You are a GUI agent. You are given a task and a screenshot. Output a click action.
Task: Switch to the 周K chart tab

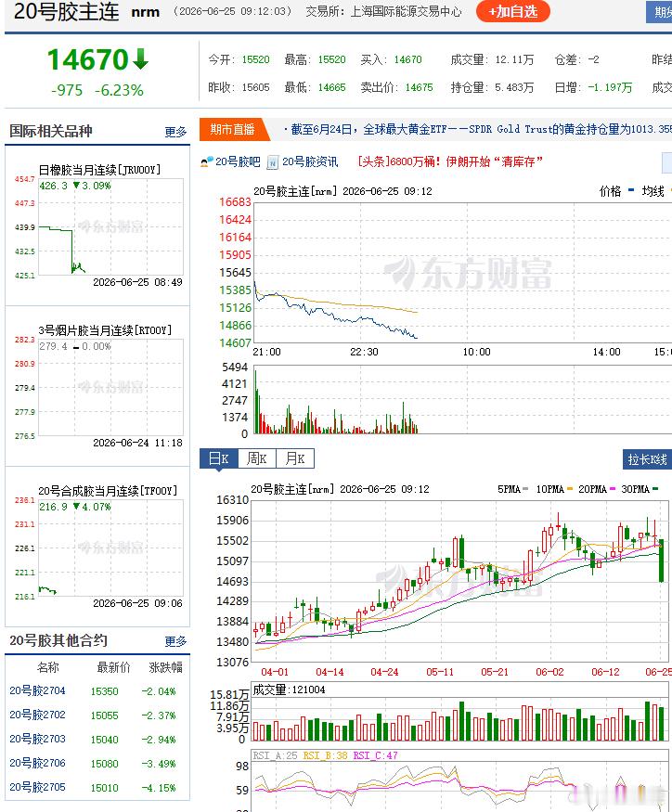[x=256, y=458]
